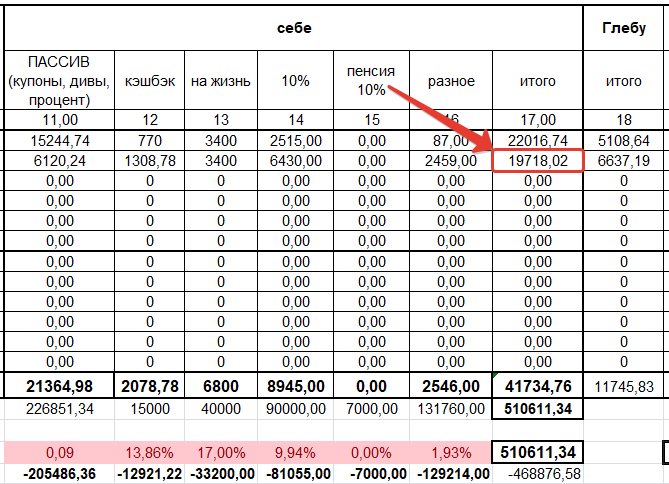The image size is (669, 484).
Task: Select the cell containing 6430,00
Action: tap(296, 161)
